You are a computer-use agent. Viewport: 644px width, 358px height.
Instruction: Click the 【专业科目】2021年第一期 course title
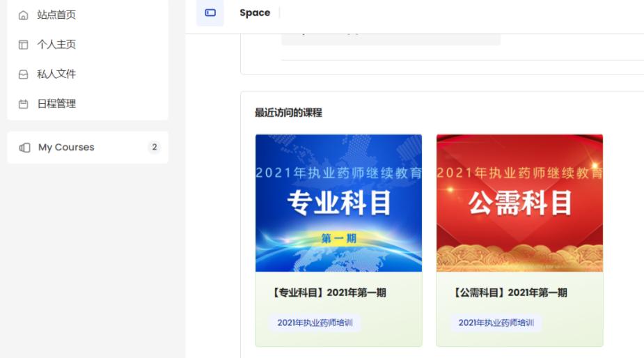pyautogui.click(x=327, y=293)
